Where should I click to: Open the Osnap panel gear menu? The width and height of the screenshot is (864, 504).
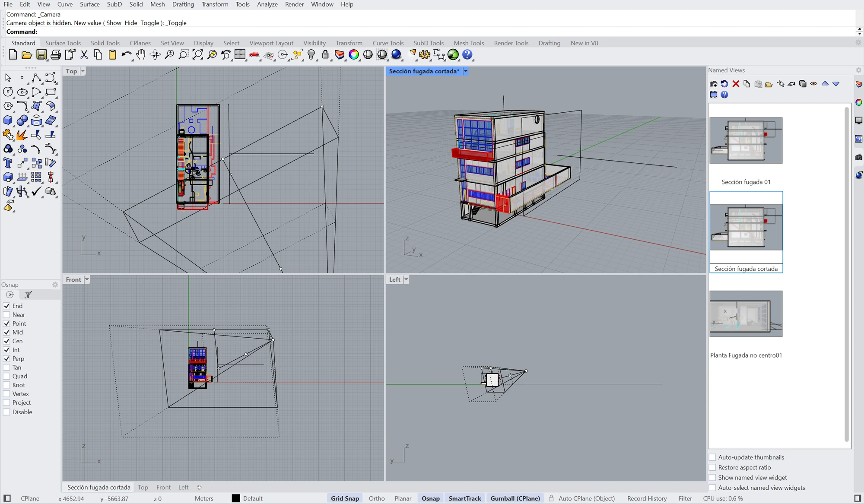[x=55, y=285]
